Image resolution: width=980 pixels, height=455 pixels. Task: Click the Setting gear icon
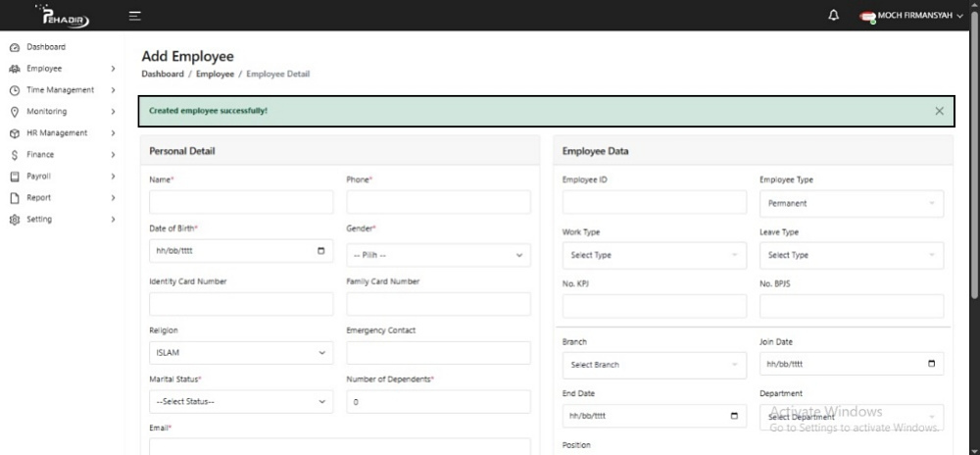click(x=15, y=220)
